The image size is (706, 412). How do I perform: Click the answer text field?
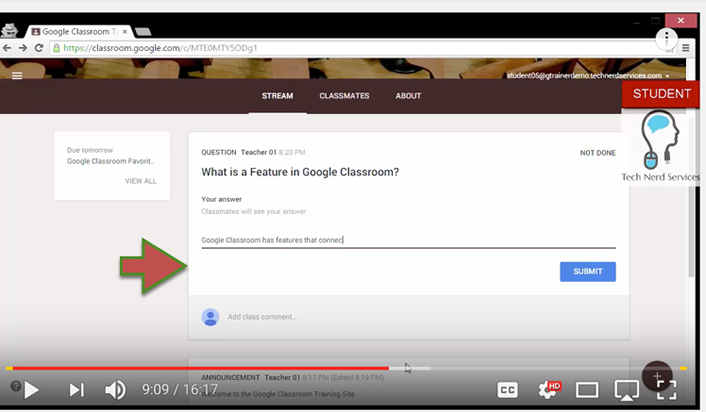point(408,240)
